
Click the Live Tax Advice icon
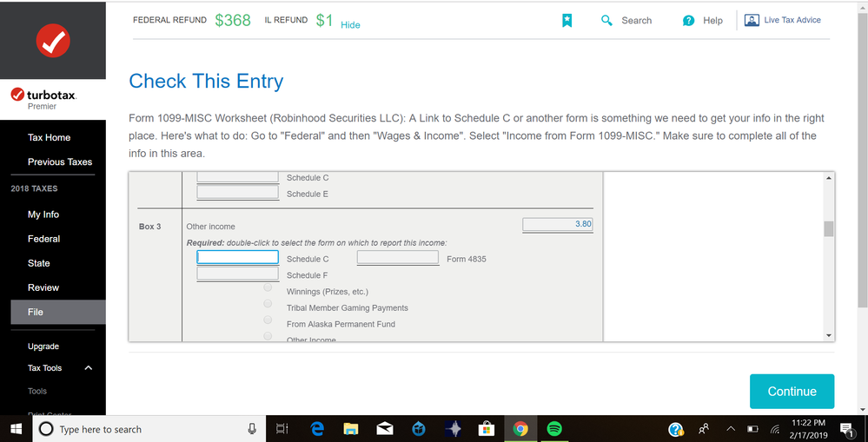[x=752, y=20]
